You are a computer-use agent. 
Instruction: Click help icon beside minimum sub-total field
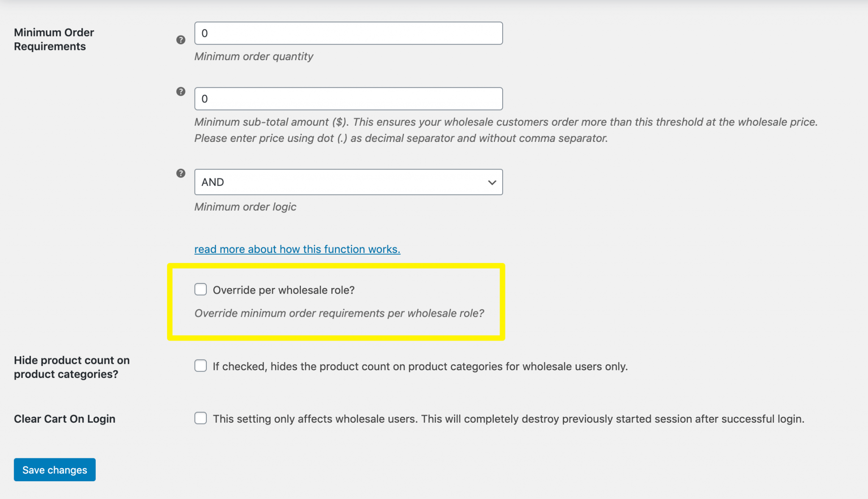pyautogui.click(x=181, y=91)
